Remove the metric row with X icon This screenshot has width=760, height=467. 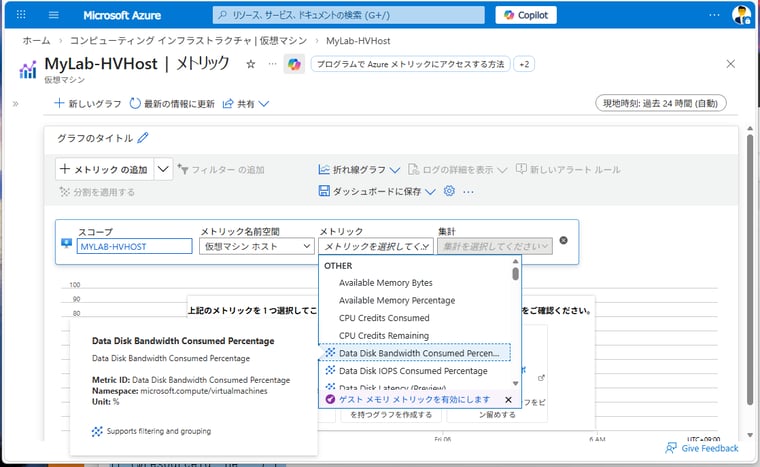[563, 240]
